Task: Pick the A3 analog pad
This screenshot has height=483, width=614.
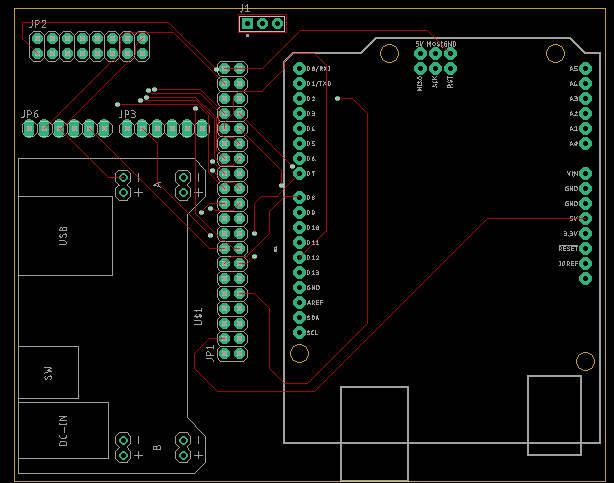Action: click(x=585, y=99)
